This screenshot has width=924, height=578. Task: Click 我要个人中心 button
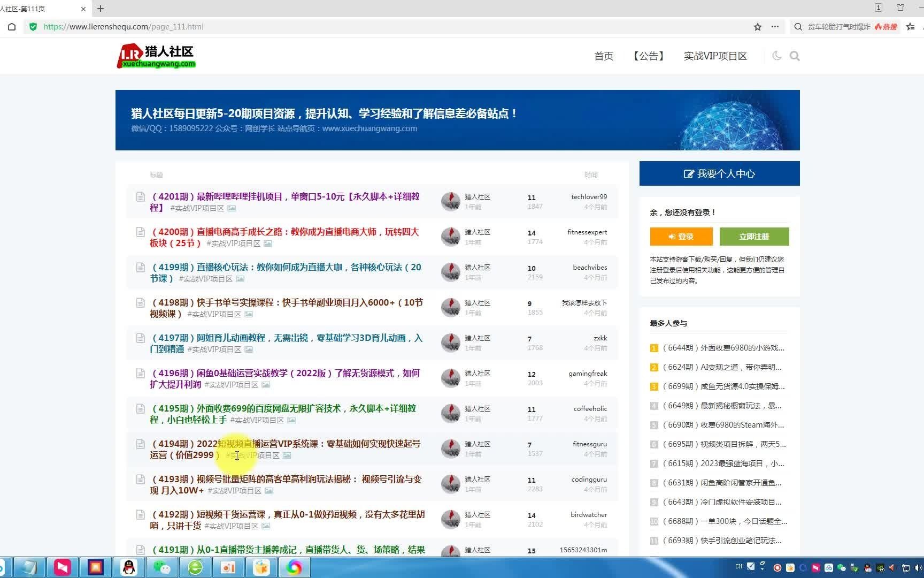tap(719, 173)
